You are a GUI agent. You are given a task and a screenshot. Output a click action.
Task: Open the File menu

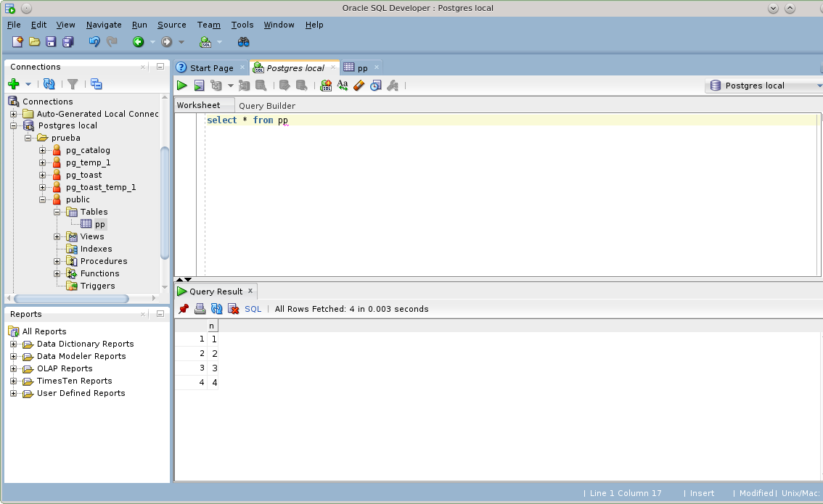tap(15, 25)
